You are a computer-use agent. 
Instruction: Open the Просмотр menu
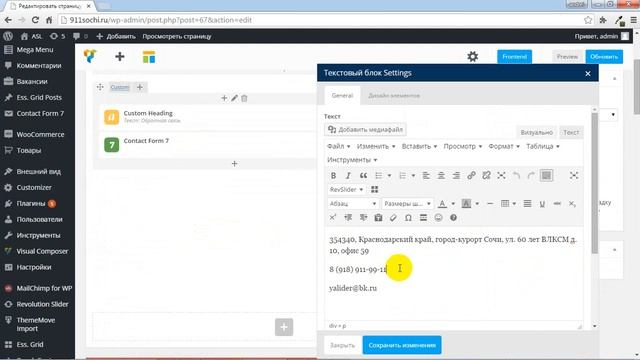tap(463, 146)
